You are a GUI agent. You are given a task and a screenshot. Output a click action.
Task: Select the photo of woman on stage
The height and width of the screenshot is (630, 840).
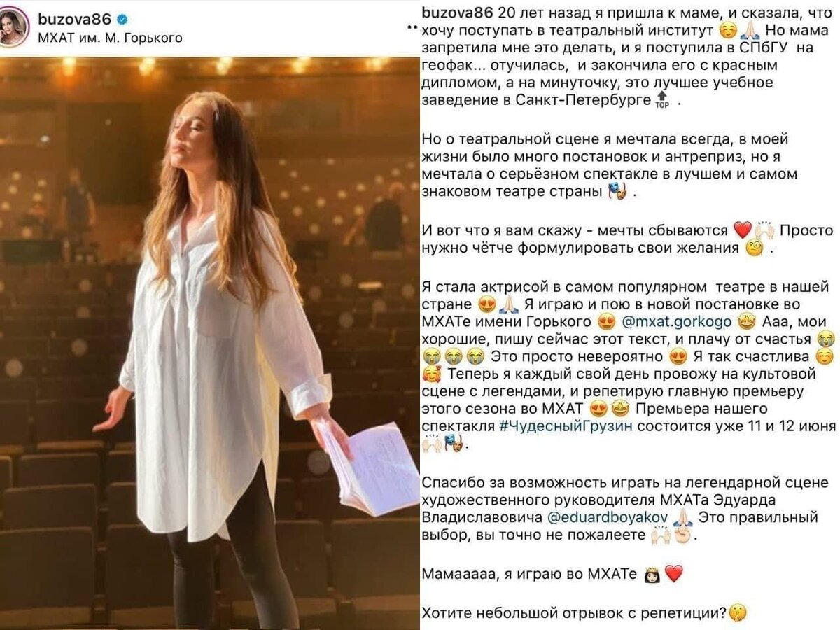click(x=209, y=342)
